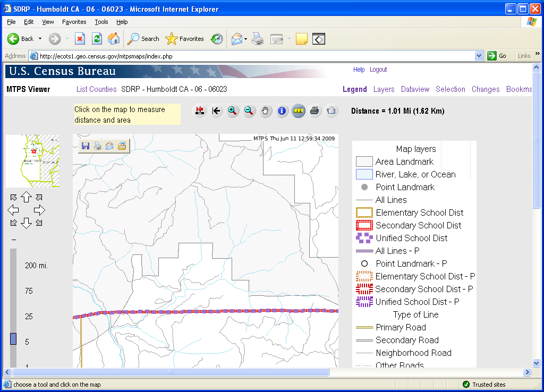The image size is (544, 392).
Task: Click the black previous extent arrow icon
Action: [x=216, y=110]
